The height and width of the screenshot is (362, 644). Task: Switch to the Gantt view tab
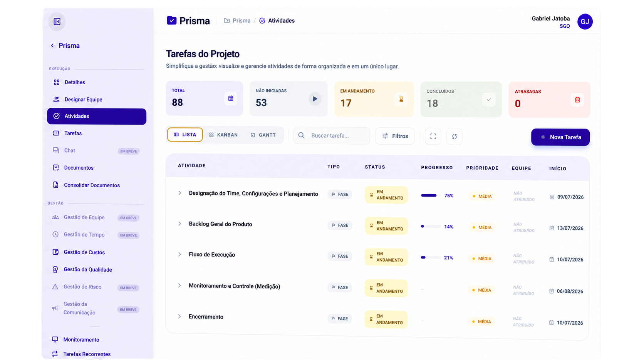pyautogui.click(x=263, y=135)
